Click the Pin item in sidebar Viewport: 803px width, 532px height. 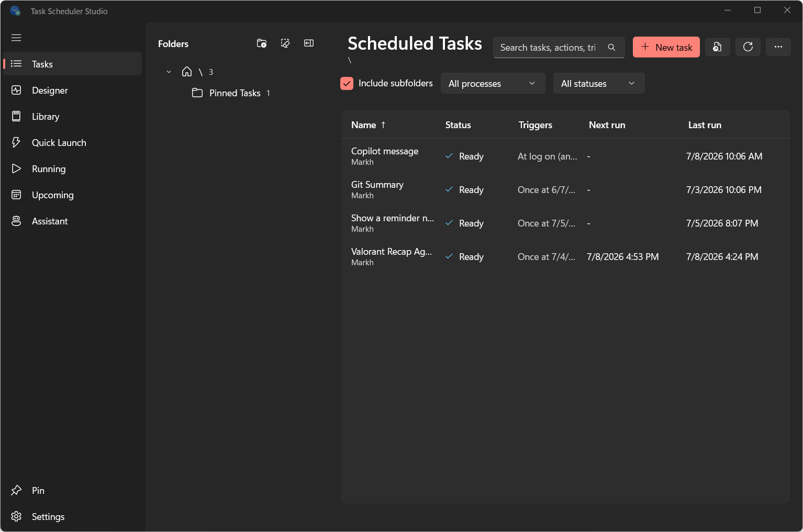click(73, 490)
